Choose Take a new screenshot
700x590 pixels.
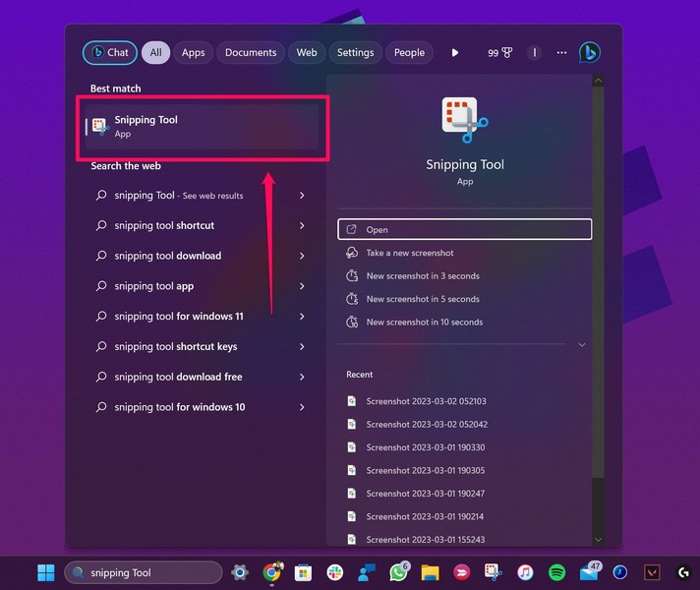465,253
